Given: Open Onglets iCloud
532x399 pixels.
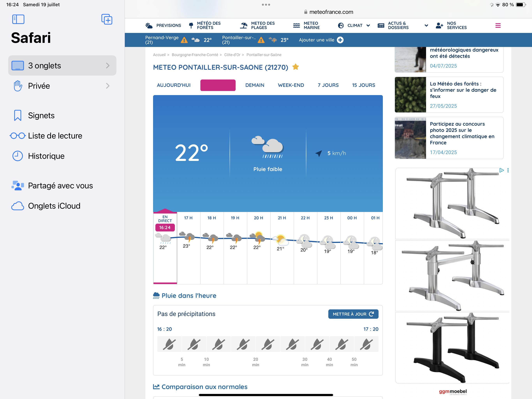Looking at the screenshot, I should (62, 206).
